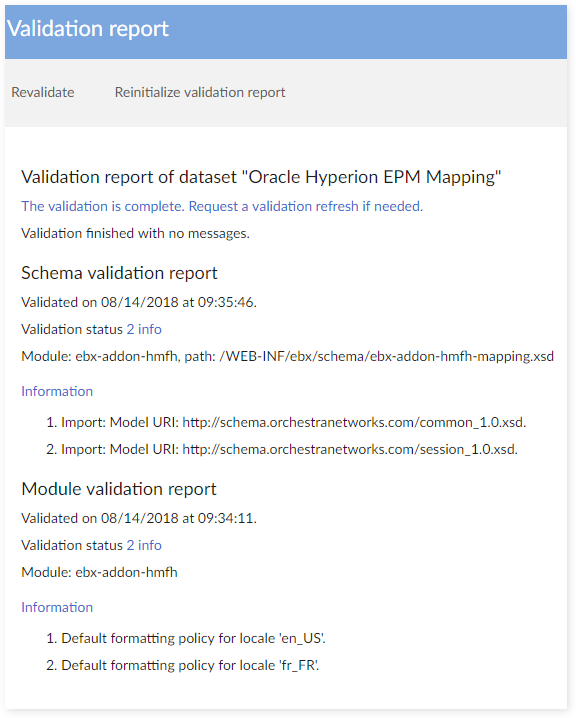This screenshot has width=576, height=718.
Task: Click the schema timestamp 09:35:46 line
Action: click(139, 302)
